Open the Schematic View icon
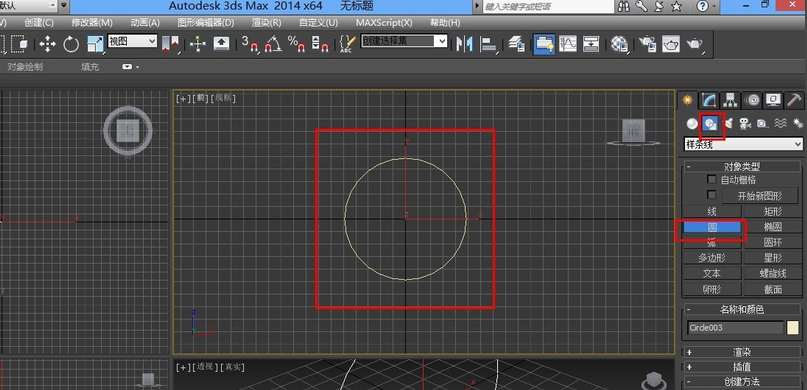Image resolution: width=807 pixels, height=390 pixels. (x=591, y=44)
